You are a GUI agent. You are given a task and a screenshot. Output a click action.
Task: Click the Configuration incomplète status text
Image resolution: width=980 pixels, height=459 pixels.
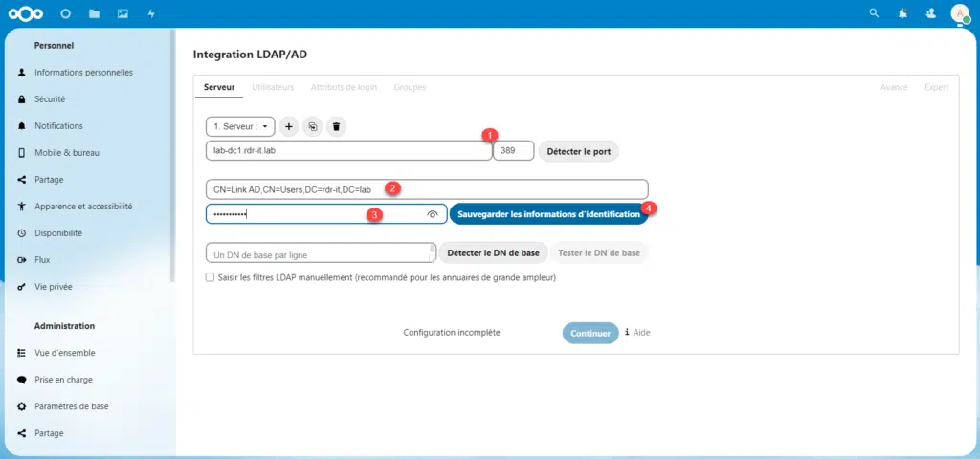coord(452,333)
